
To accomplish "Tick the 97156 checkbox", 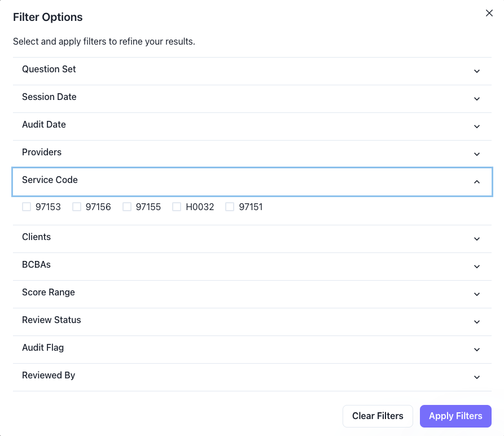I will tap(77, 207).
